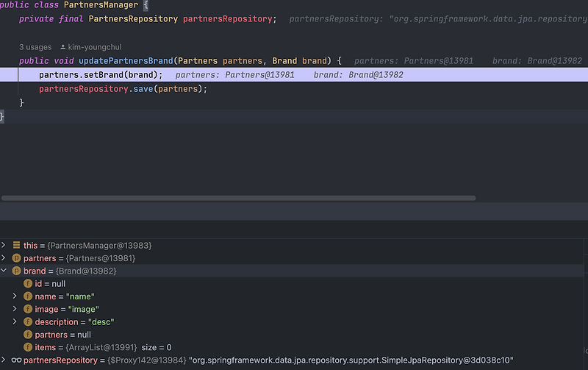Select the description = "desc" value
Image resolution: width=588 pixels, height=370 pixels.
[x=101, y=322]
